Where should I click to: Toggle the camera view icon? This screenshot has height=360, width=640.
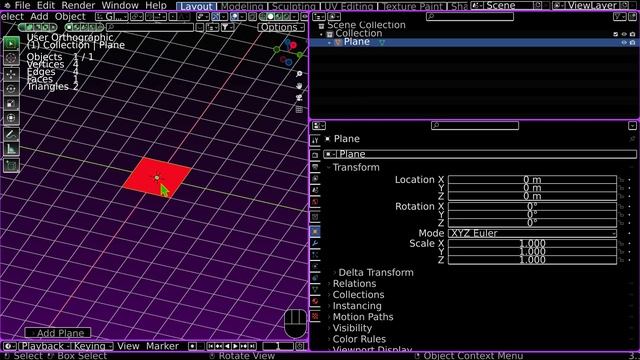[x=299, y=98]
